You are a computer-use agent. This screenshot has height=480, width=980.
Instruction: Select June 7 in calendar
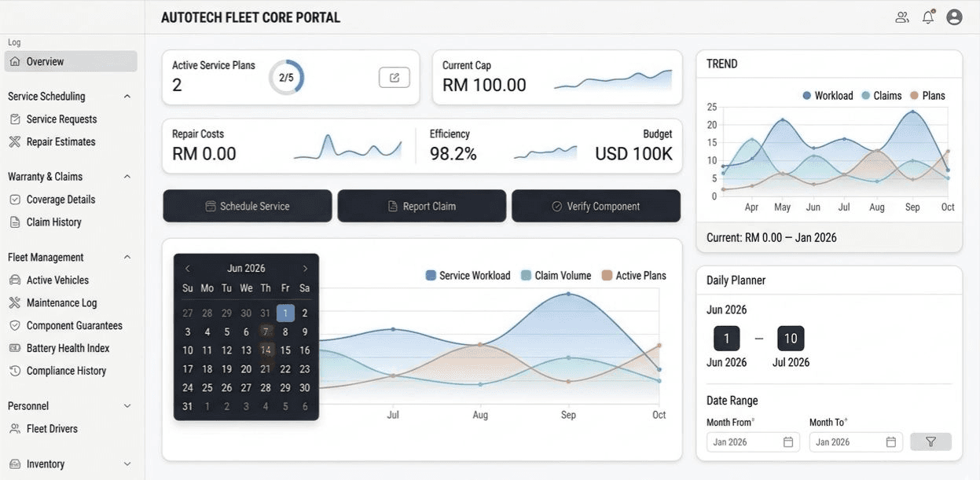(x=266, y=332)
